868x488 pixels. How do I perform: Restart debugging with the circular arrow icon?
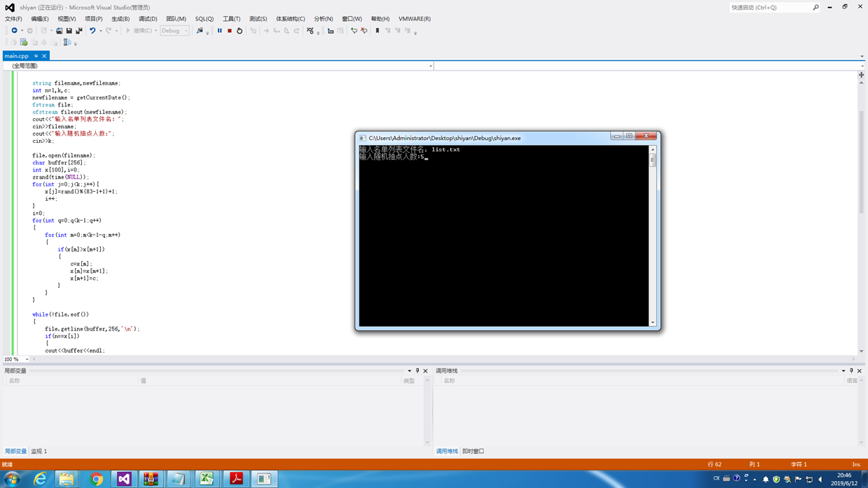click(240, 31)
